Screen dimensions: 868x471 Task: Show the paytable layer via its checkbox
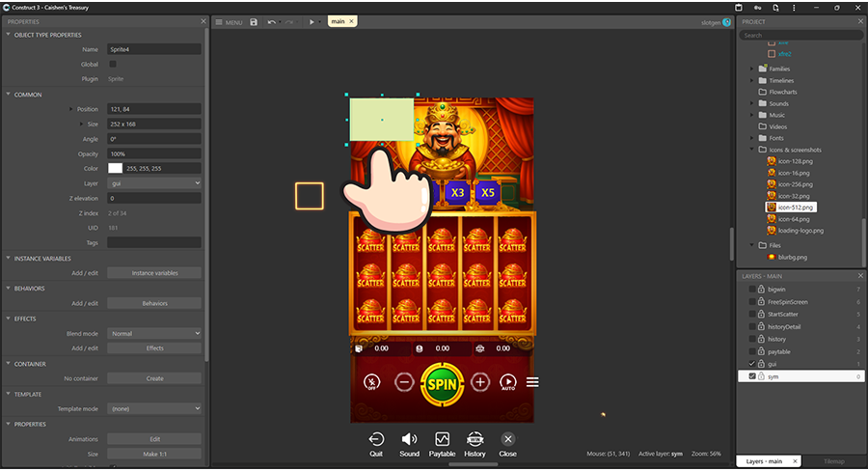(751, 351)
